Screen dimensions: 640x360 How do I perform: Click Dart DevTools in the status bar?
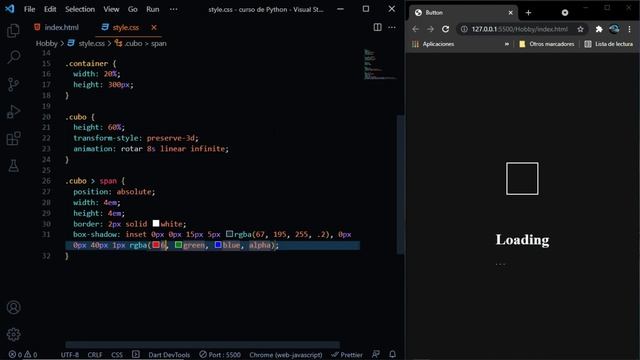[x=169, y=355]
